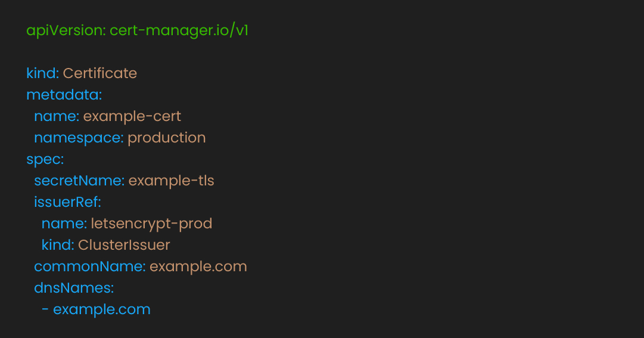Select the production namespace value
Image resolution: width=644 pixels, height=338 pixels.
tap(166, 138)
